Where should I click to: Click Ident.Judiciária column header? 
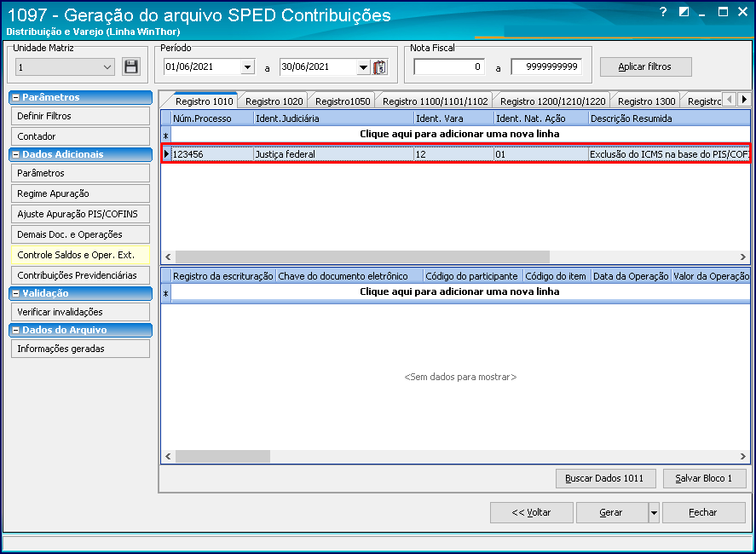click(333, 118)
